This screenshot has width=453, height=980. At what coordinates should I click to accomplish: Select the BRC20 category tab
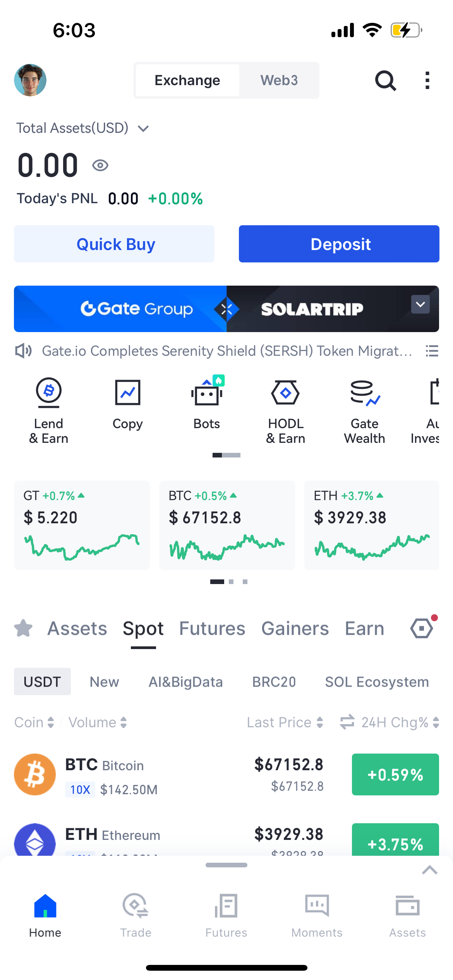coord(274,682)
